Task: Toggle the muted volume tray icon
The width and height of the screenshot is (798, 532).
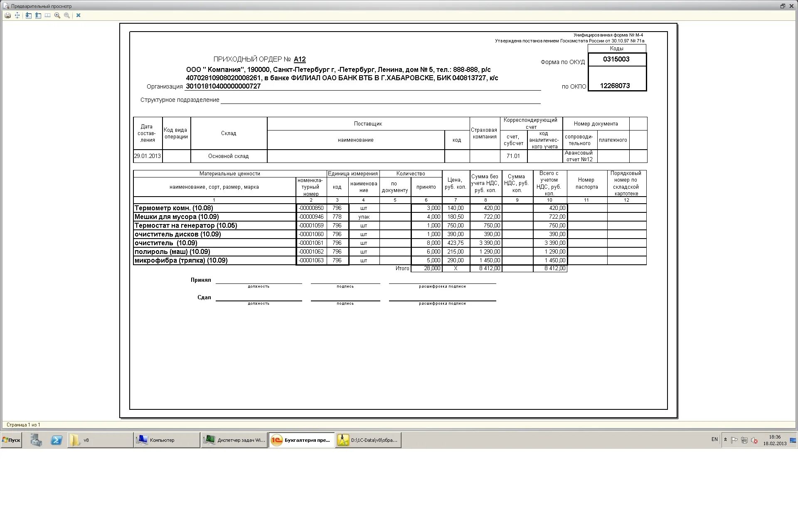Action: [754, 440]
